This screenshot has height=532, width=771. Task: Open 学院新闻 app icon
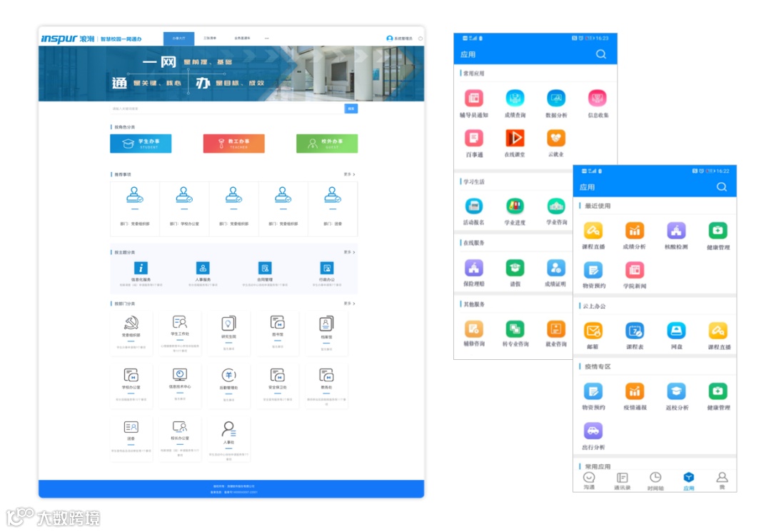[635, 270]
